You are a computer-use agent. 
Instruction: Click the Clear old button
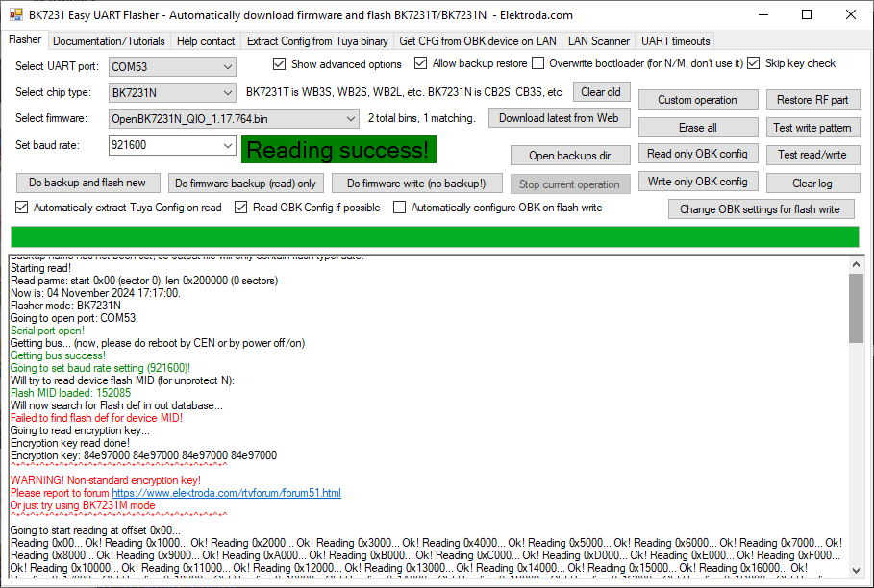(x=601, y=92)
